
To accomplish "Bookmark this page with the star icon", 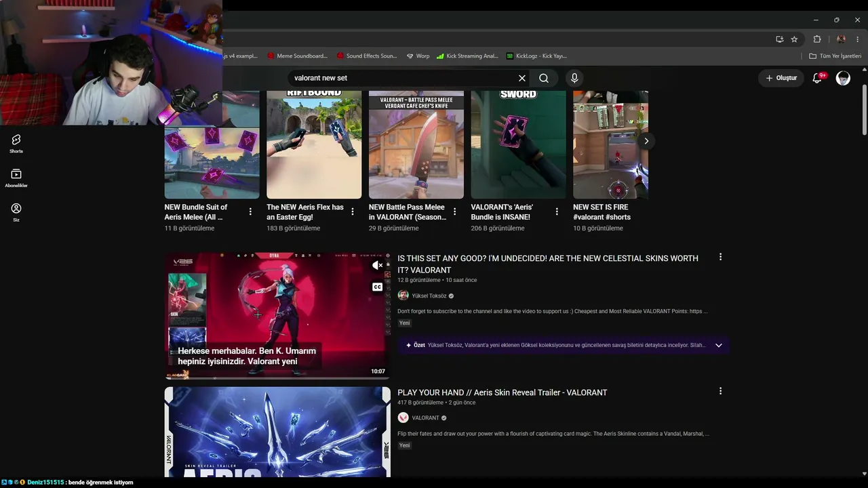I will pyautogui.click(x=794, y=39).
